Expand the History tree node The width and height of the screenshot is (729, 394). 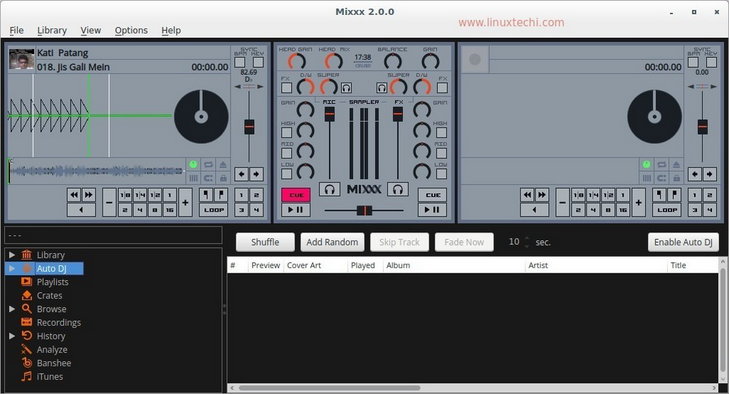click(x=12, y=336)
